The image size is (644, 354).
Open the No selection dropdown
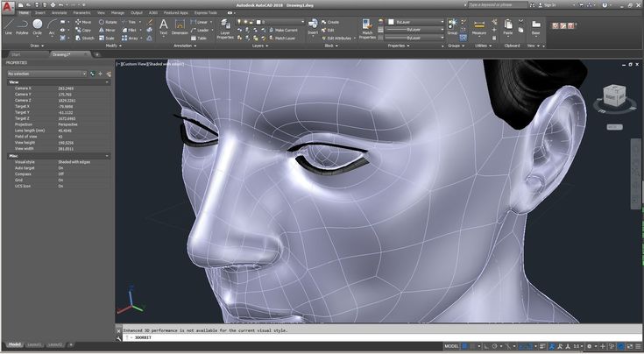(x=46, y=74)
